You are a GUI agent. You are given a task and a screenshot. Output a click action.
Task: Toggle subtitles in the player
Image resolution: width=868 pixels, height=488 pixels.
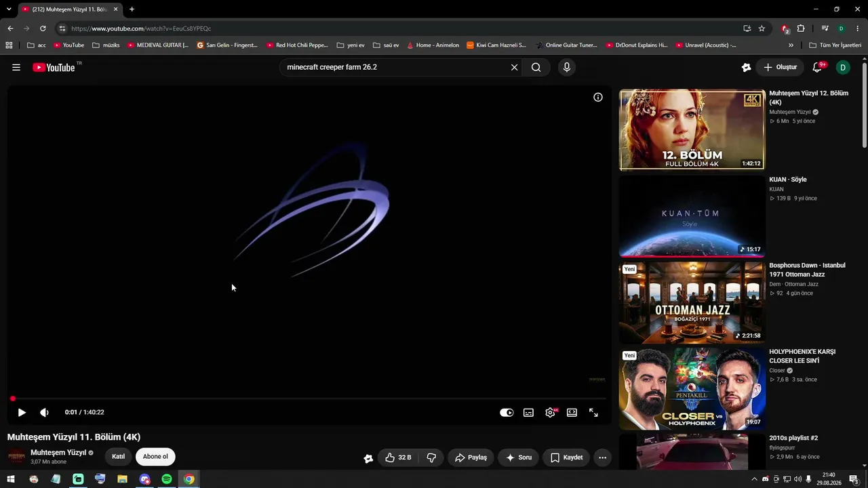point(528,412)
